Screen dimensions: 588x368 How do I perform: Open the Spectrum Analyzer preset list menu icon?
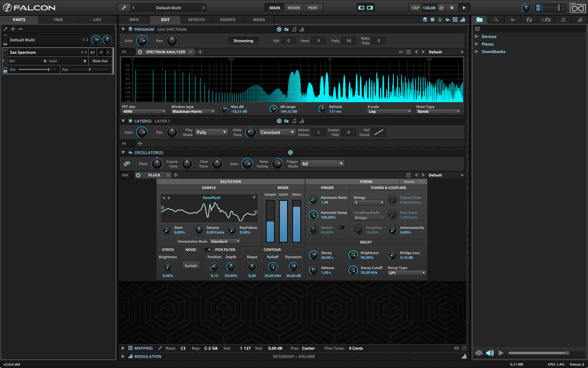408,52
